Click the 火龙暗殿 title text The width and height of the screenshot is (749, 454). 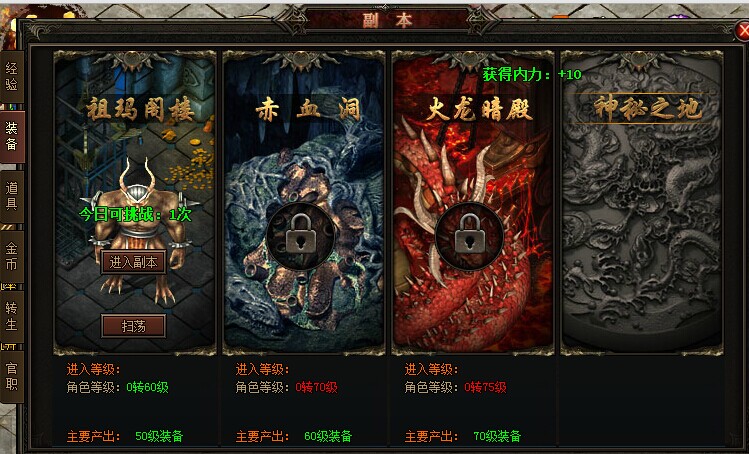(479, 110)
